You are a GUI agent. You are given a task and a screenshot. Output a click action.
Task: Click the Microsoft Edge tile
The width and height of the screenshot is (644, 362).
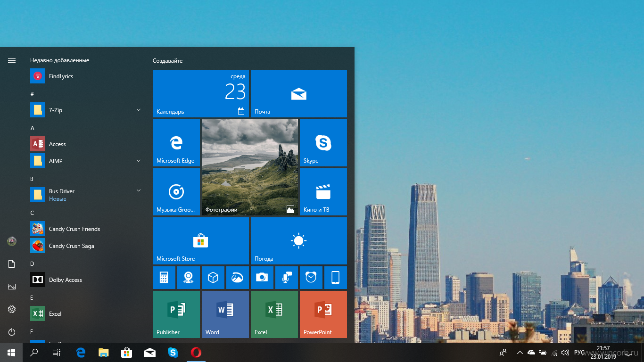176,143
